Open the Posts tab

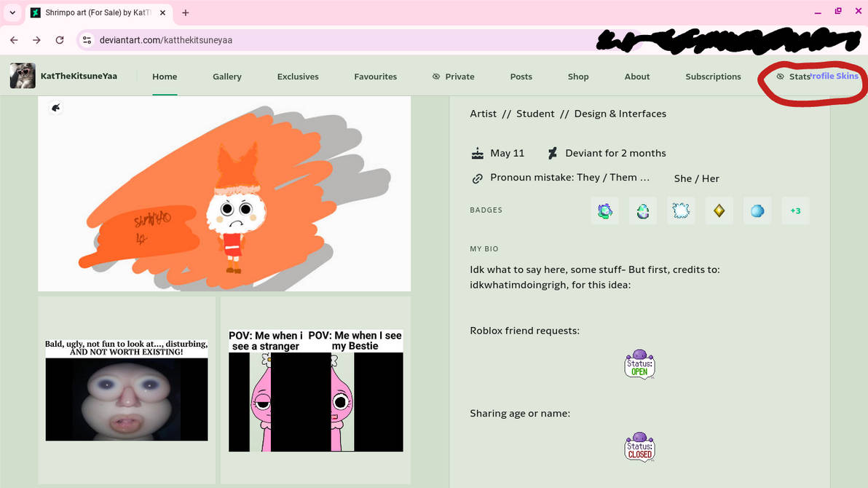tap(521, 76)
